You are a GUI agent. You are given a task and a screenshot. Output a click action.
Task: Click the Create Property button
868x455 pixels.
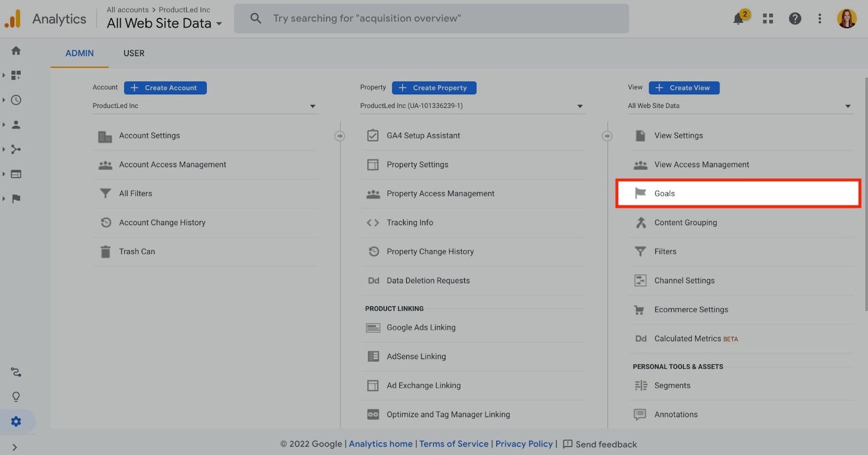434,88
